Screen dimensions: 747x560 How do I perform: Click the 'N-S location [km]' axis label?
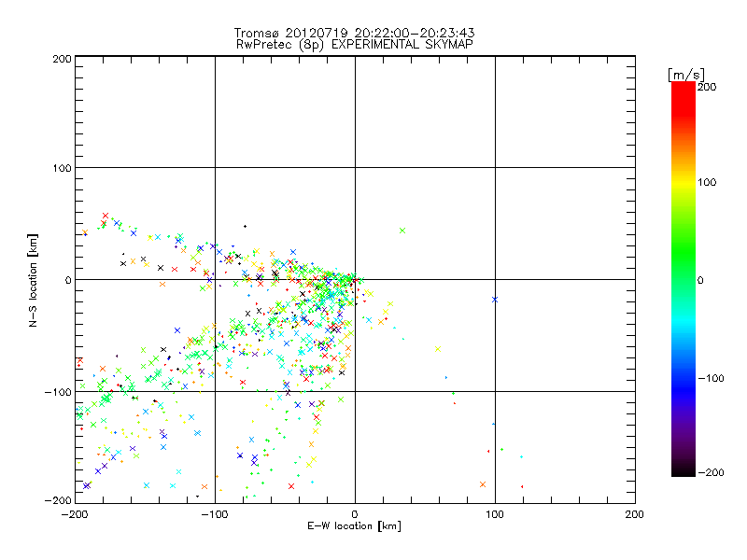(x=33, y=280)
